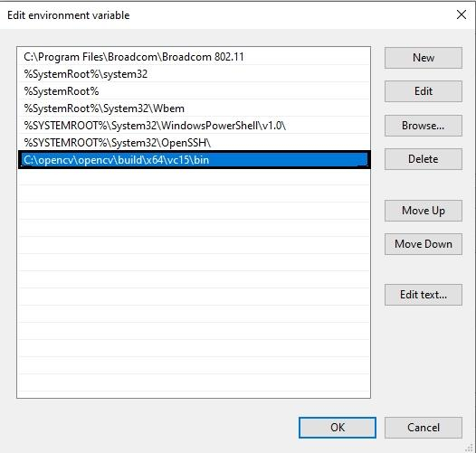This screenshot has height=453, width=476.
Task: Move the selected entry up
Action: 424,211
